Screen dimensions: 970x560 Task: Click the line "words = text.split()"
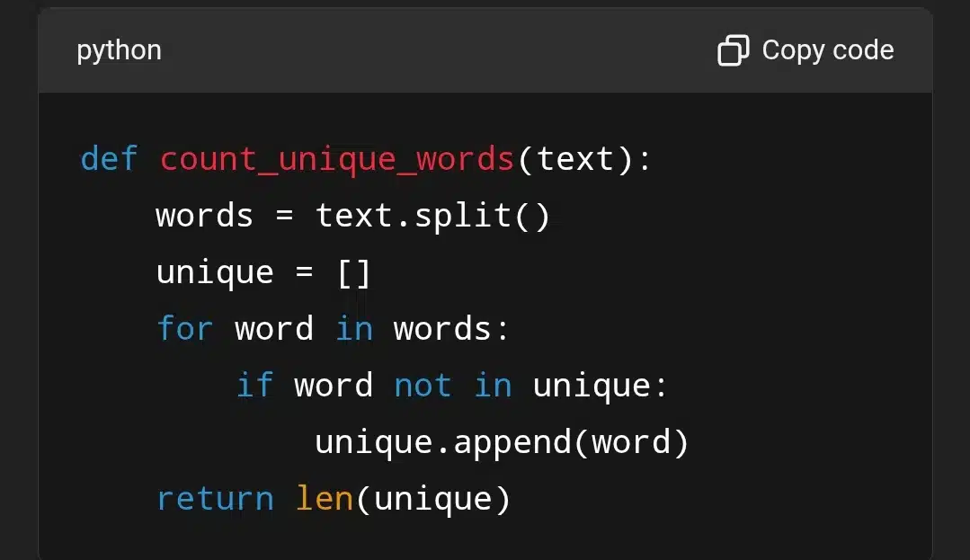352,216
